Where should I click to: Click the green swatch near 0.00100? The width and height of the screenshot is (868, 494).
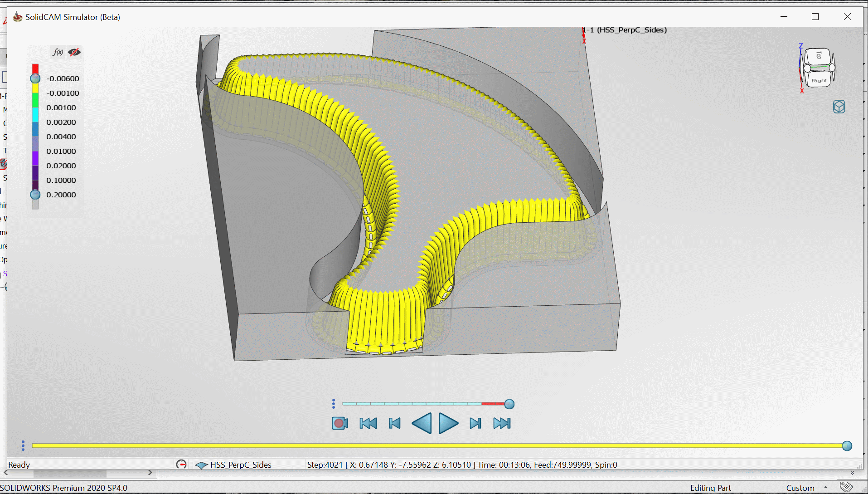click(x=35, y=100)
